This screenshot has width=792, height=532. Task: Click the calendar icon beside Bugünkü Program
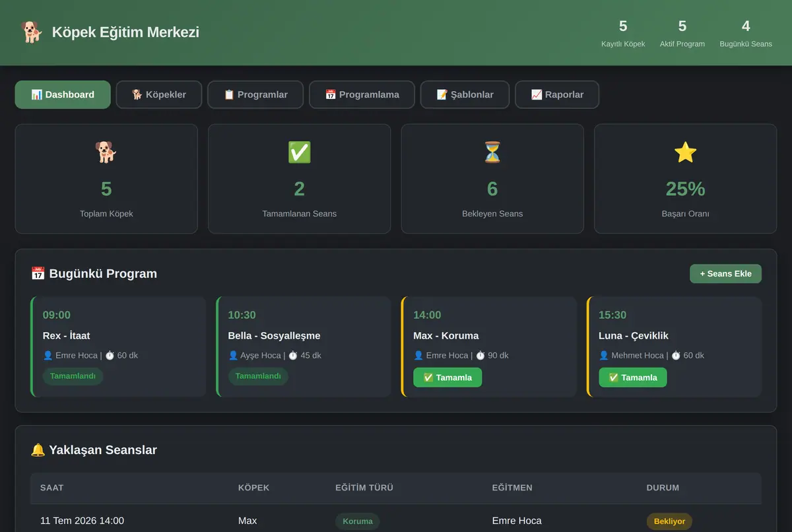coord(38,273)
